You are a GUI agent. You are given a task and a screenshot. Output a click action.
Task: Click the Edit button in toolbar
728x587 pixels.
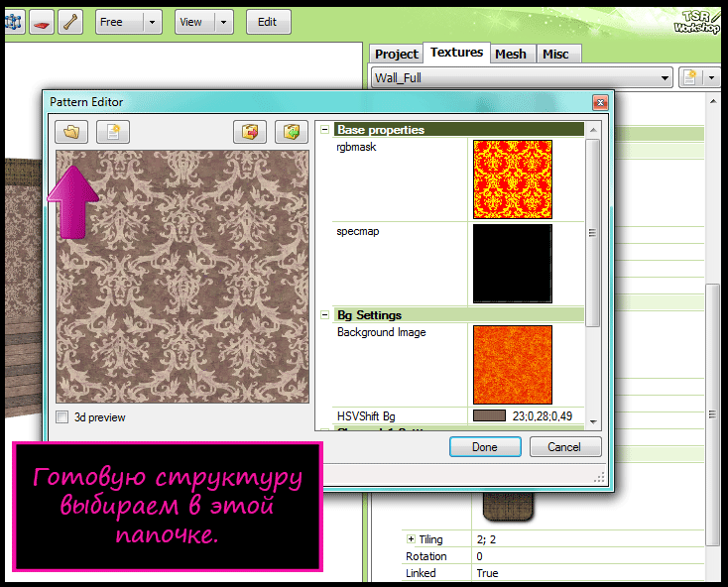coord(268,22)
